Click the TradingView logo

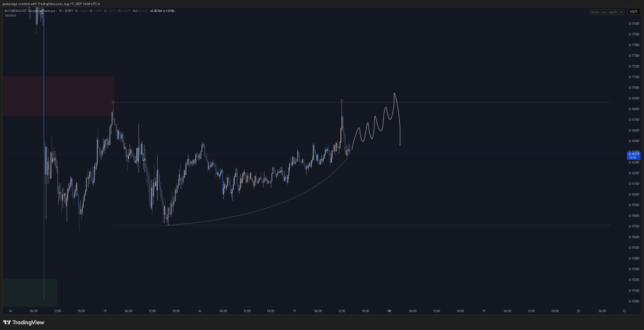point(24,322)
